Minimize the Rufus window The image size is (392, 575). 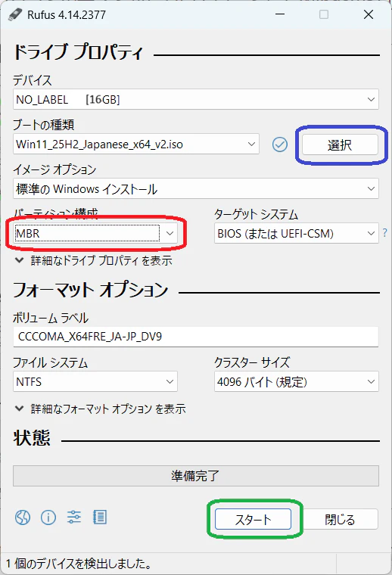(x=280, y=14)
